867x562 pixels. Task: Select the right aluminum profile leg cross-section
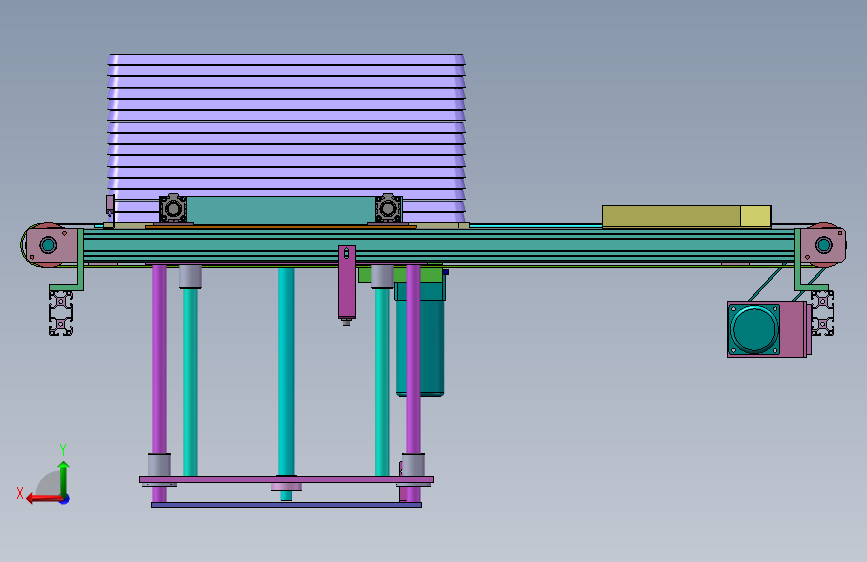[x=823, y=313]
